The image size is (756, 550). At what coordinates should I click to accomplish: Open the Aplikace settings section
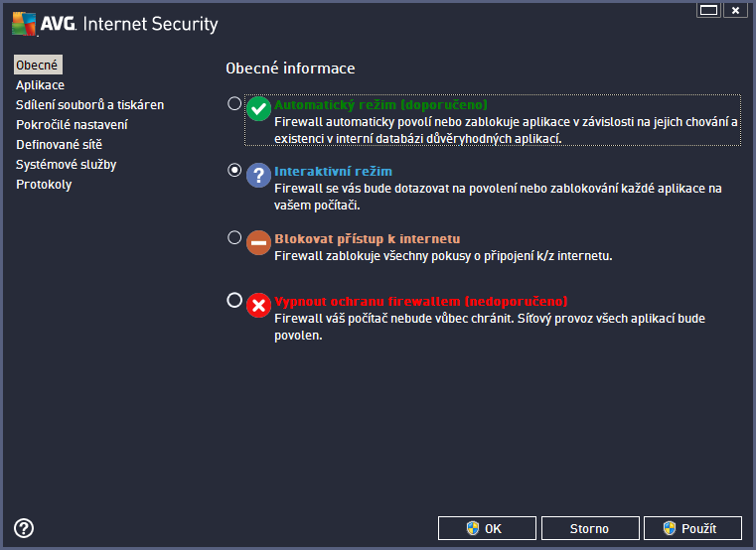point(40,85)
